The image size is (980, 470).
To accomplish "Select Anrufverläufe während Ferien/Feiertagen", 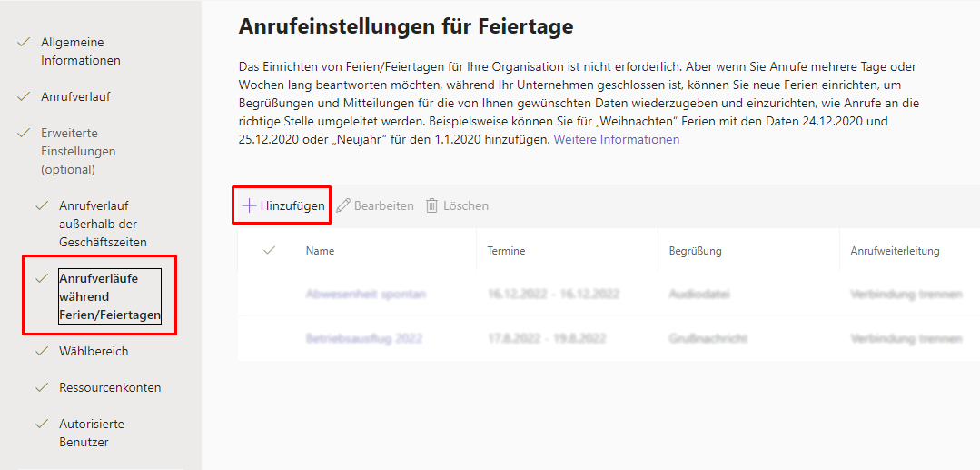I will (x=109, y=296).
